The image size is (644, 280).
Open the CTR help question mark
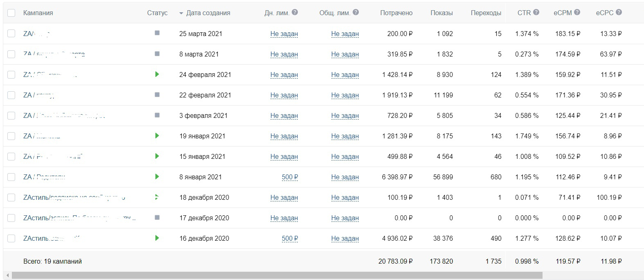[536, 12]
